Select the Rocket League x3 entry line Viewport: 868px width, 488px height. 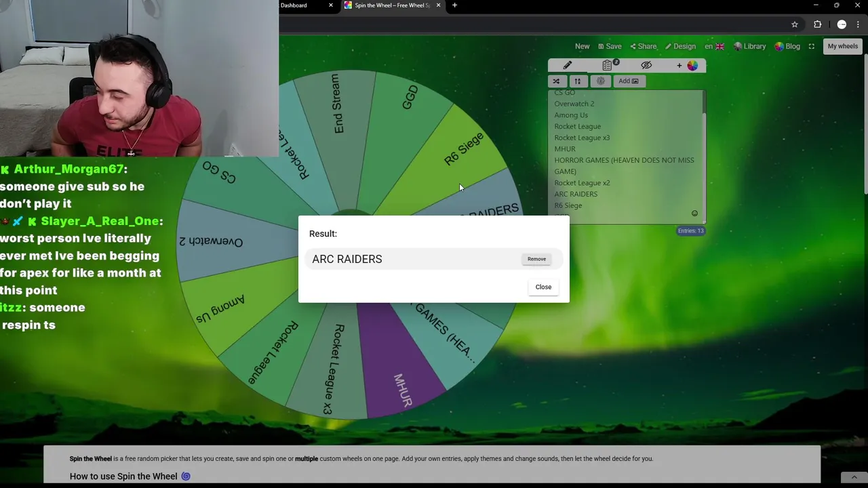[x=582, y=138]
